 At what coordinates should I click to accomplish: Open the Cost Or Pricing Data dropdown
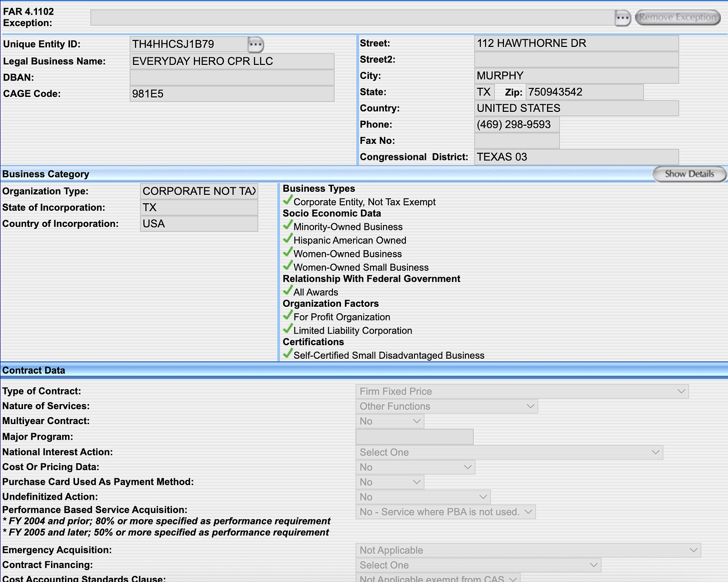[415, 467]
